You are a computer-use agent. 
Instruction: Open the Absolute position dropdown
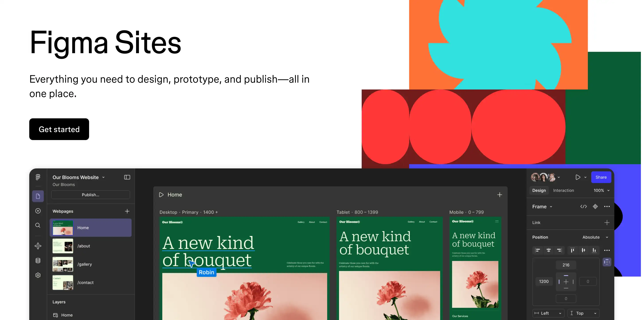pyautogui.click(x=595, y=237)
